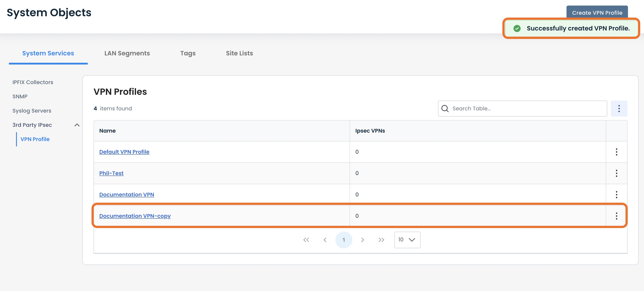Click the search magnifier icon
This screenshot has width=644, height=291.
[445, 108]
